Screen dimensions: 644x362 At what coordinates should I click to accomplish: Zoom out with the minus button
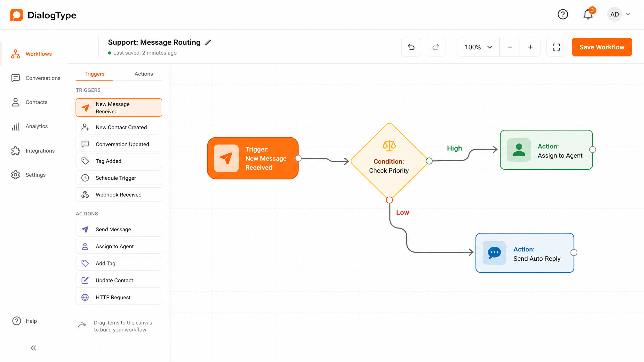[x=510, y=47]
